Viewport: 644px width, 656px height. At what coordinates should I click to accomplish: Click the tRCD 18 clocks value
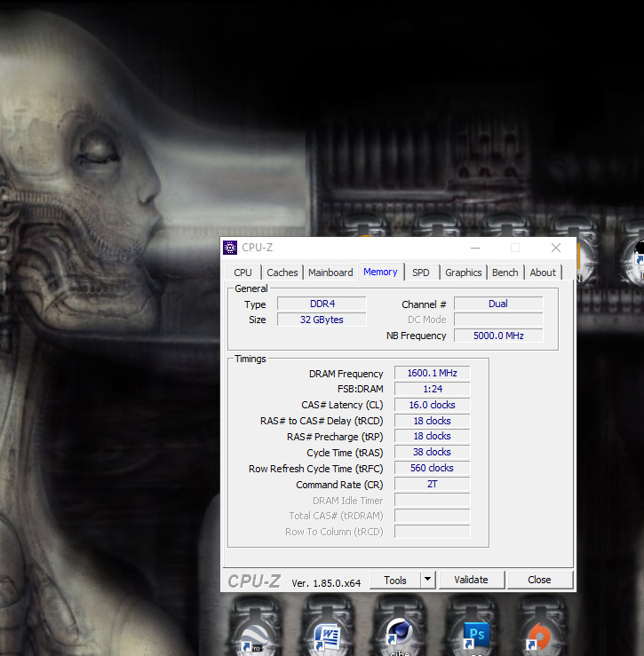click(432, 421)
